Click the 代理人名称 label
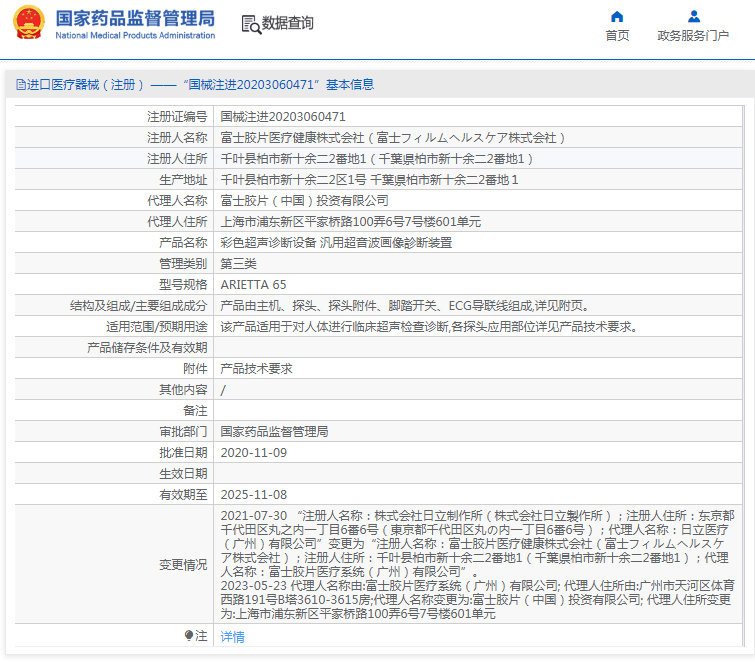Image resolution: width=755 pixels, height=663 pixels. [177, 201]
